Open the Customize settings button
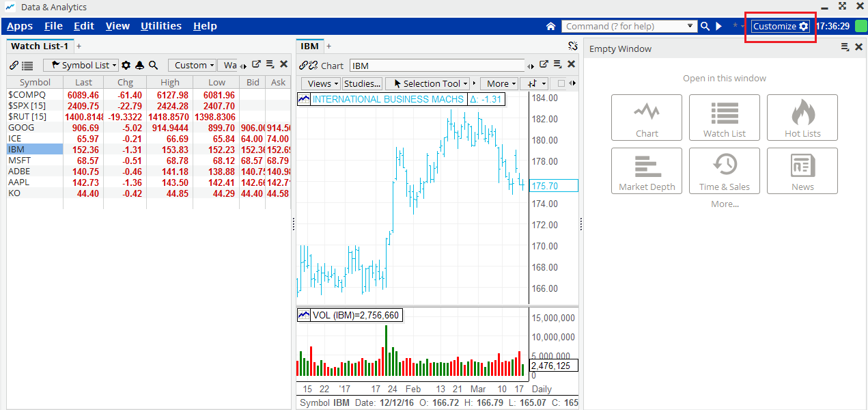Viewport: 868px width, 410px height. point(781,26)
